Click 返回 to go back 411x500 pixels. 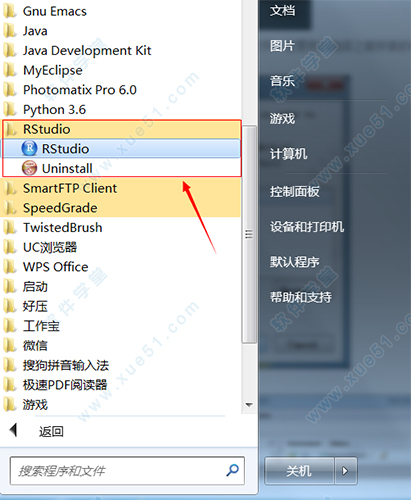click(x=51, y=431)
